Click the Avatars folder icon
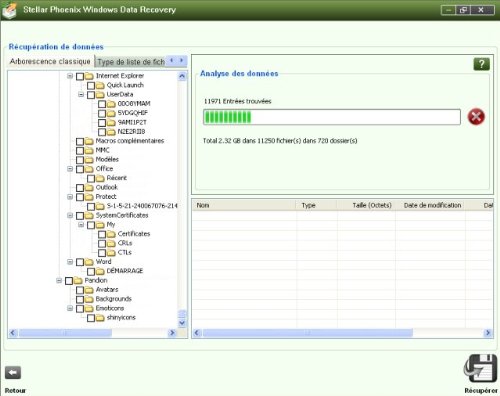This screenshot has width=500, height=396. point(89,290)
